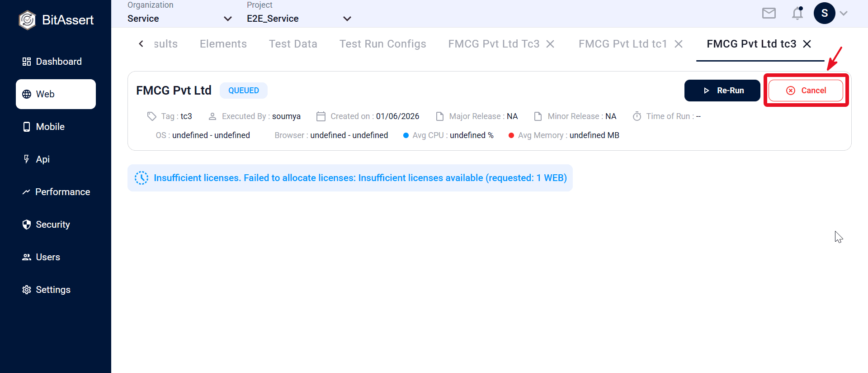
Task: Switch to the Test Data tab
Action: coord(293,44)
